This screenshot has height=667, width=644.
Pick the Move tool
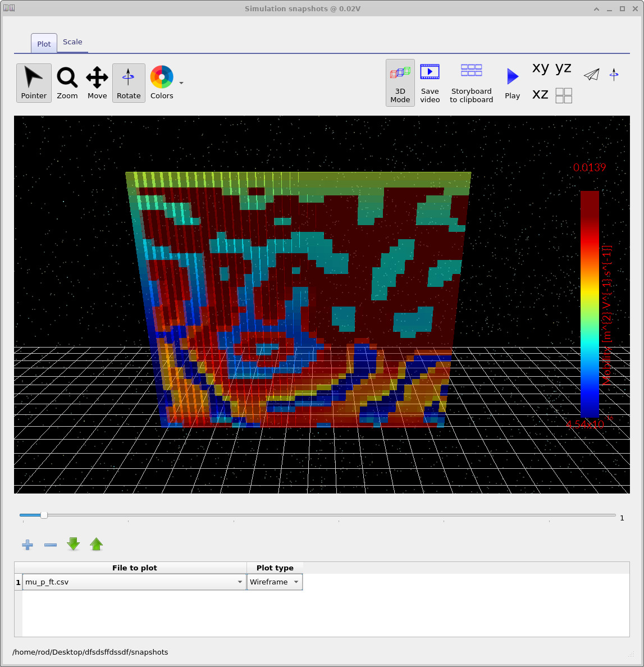pyautogui.click(x=97, y=83)
